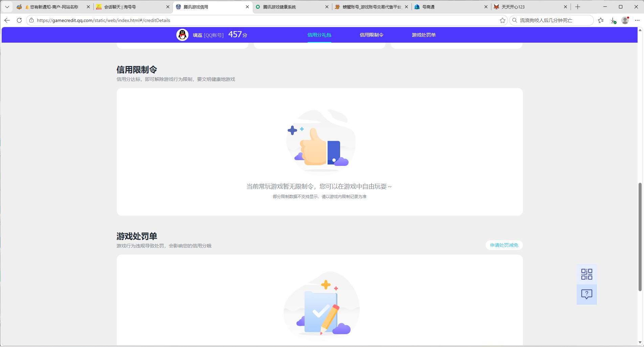This screenshot has width=644, height=347.
Task: Click the page vertical scrollbar thumb
Action: click(640, 237)
